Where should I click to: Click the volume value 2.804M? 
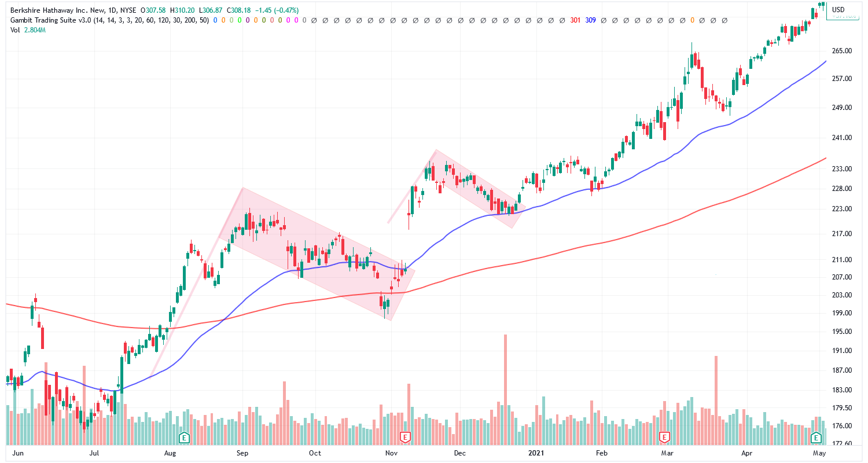35,30
